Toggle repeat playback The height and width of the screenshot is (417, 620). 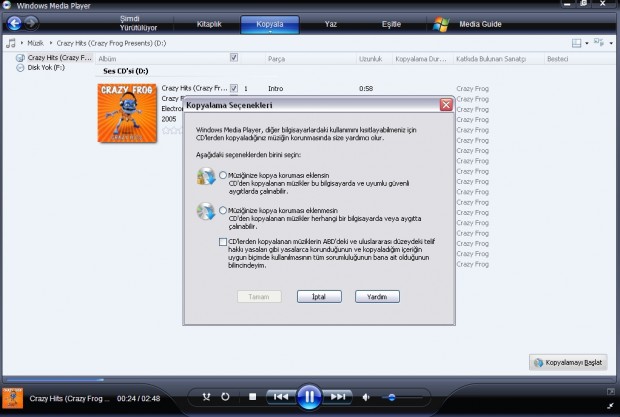click(225, 396)
